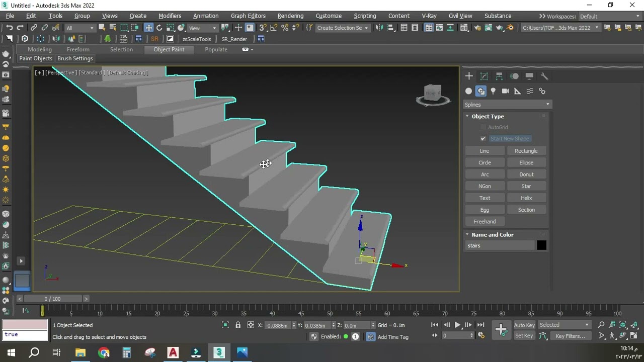Open the Workspaces Default dropdown

pos(610,17)
